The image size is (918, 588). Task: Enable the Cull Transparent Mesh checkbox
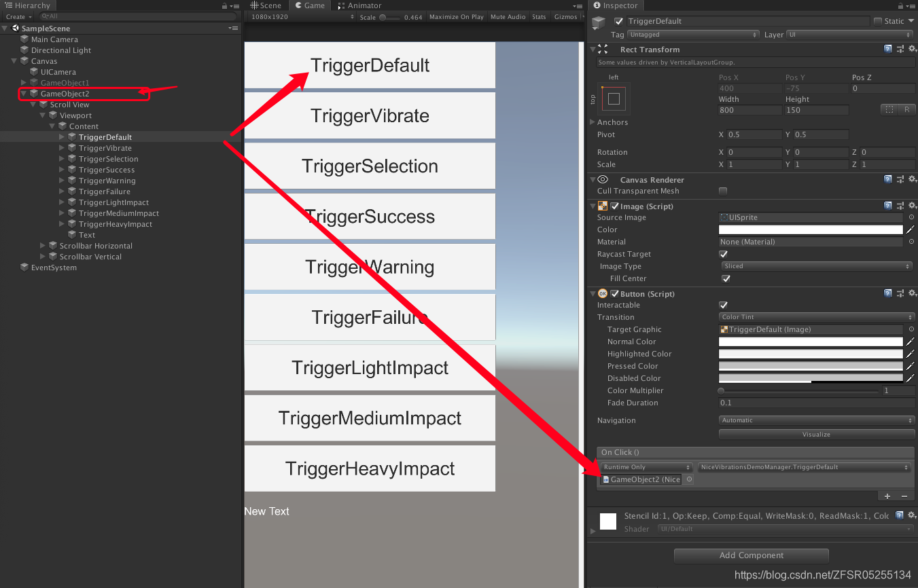click(x=724, y=192)
